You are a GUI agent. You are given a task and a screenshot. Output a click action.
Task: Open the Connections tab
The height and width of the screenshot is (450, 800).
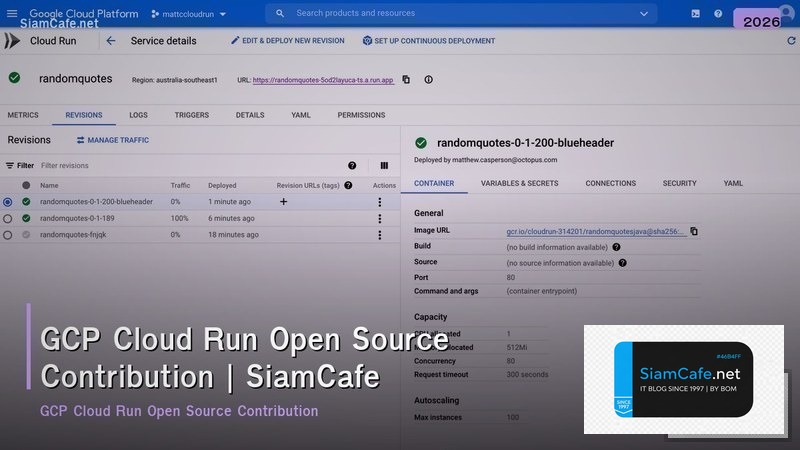[611, 183]
